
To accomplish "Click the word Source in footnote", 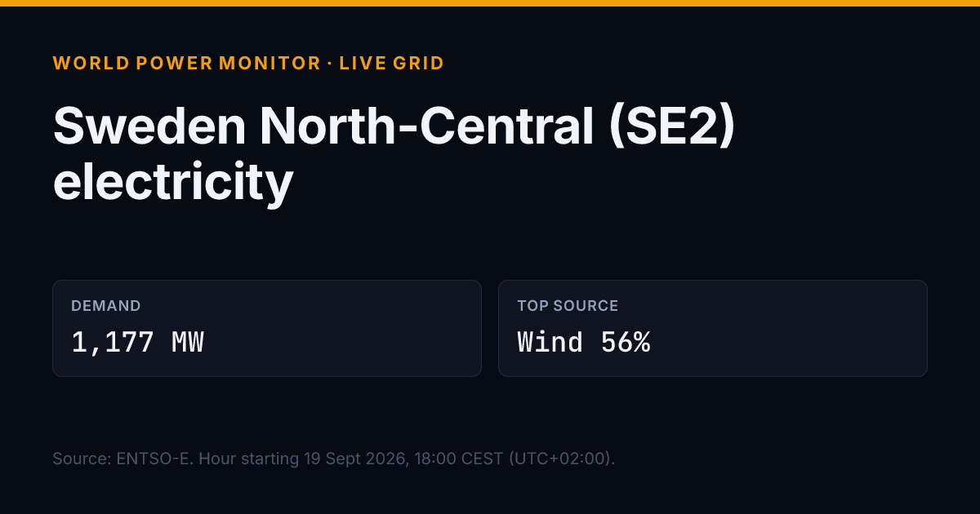I will tap(80, 459).
